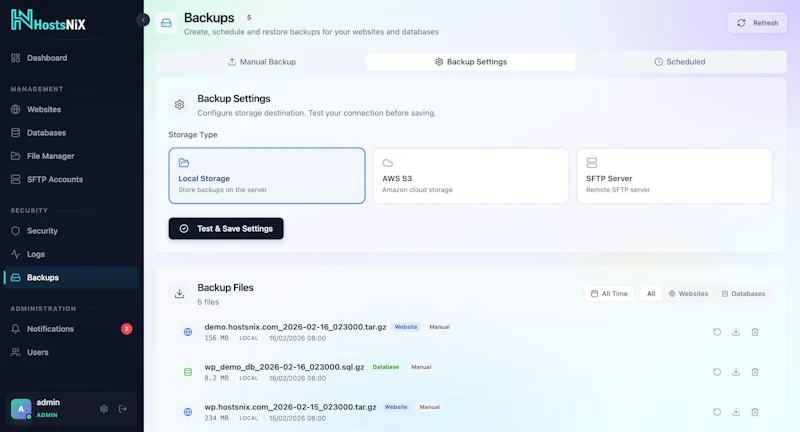
Task: Click the Databases cylinder icon in sidebar
Action: [16, 133]
